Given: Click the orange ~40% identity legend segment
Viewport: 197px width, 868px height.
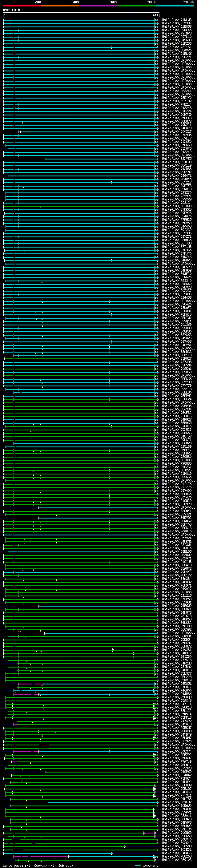Looking at the screenshot, I should (60, 6).
